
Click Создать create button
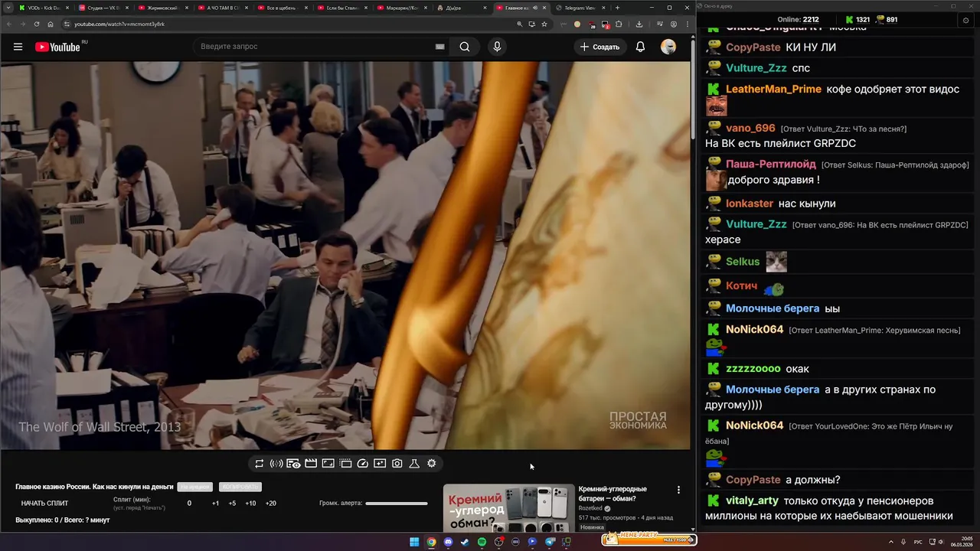tap(599, 47)
